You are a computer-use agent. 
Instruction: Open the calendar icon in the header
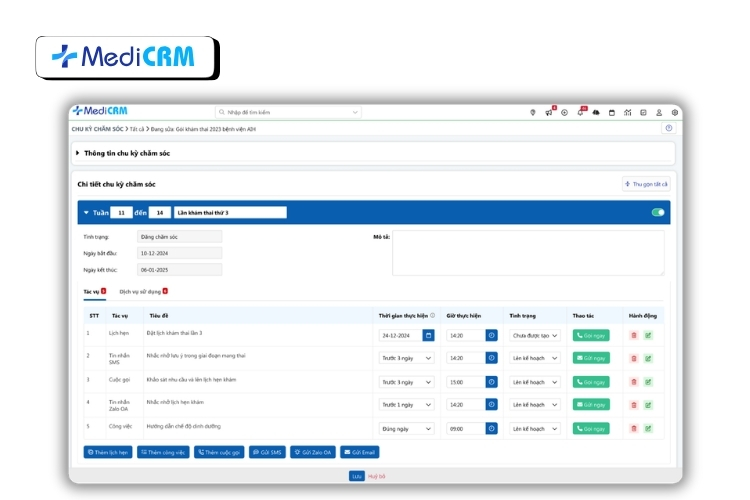point(612,112)
